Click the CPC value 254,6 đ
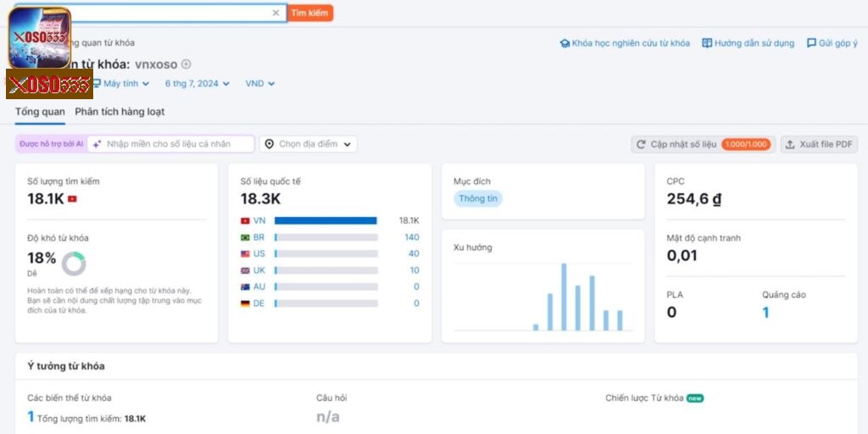 click(694, 198)
